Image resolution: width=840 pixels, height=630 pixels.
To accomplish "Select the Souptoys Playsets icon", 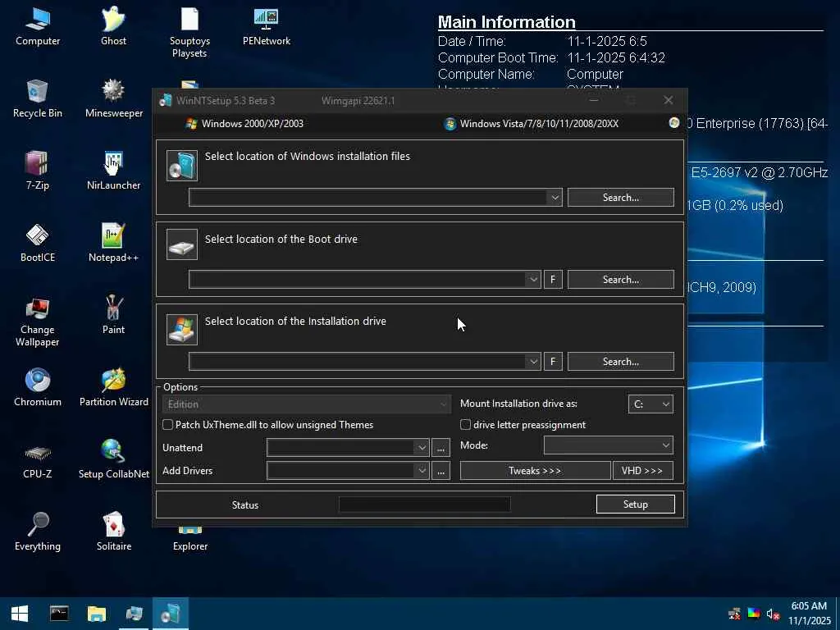I will click(189, 32).
